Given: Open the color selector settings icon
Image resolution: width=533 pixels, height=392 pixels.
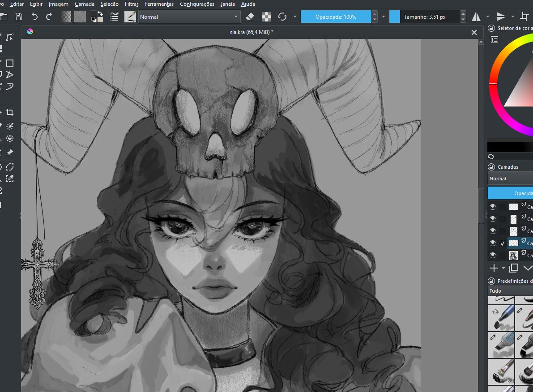Looking at the screenshot, I should point(495,40).
